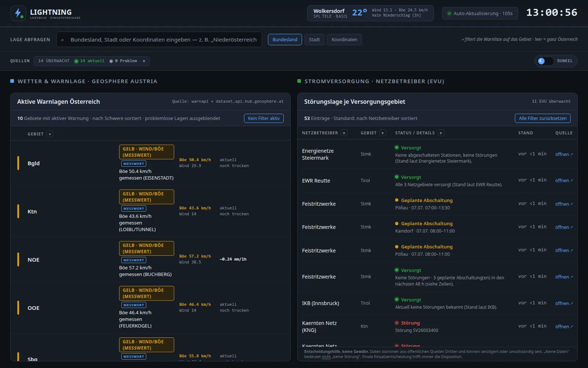Click the green Versorgt dot for Energienetze Steiermark
Viewport: 588px width, 368px height.
397,148
